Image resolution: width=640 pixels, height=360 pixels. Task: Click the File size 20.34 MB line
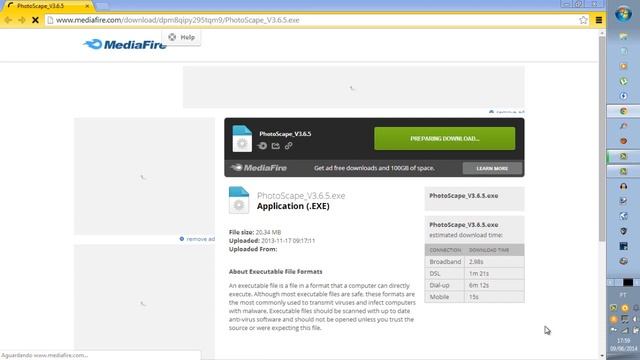pyautogui.click(x=255, y=232)
